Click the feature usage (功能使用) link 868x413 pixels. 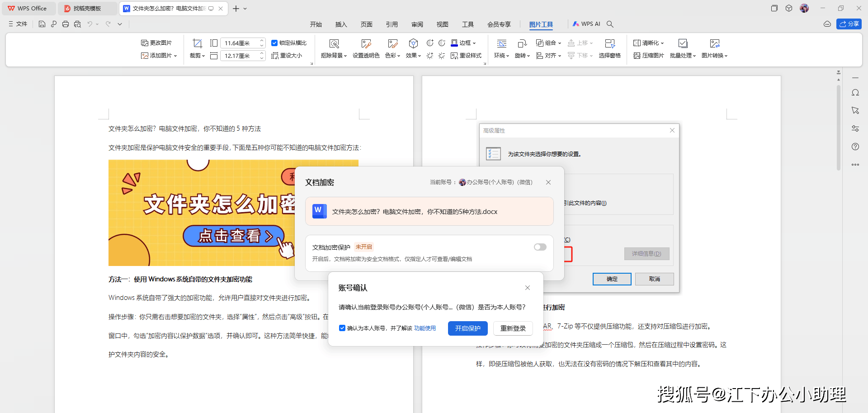(x=425, y=328)
